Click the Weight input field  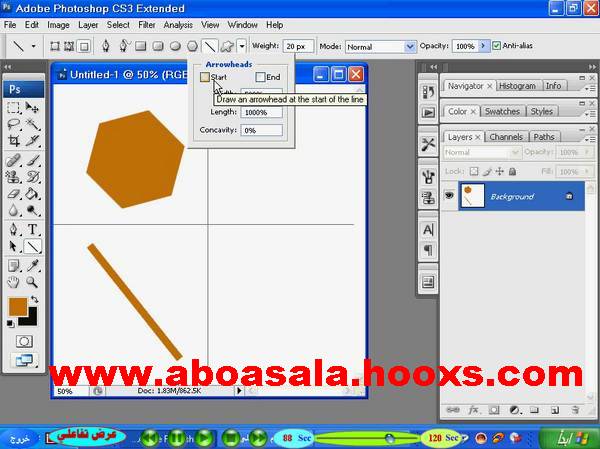(x=298, y=47)
